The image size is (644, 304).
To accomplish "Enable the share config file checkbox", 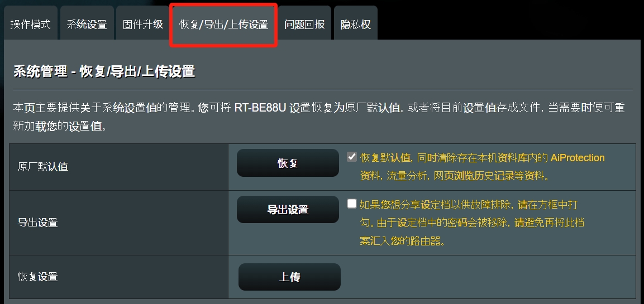I will 351,204.
